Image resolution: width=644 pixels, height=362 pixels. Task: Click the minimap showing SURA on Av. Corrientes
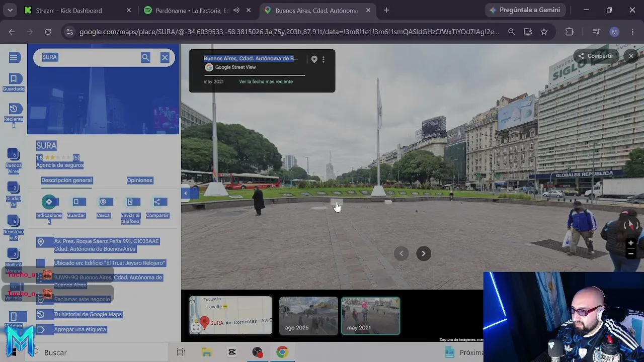230,316
